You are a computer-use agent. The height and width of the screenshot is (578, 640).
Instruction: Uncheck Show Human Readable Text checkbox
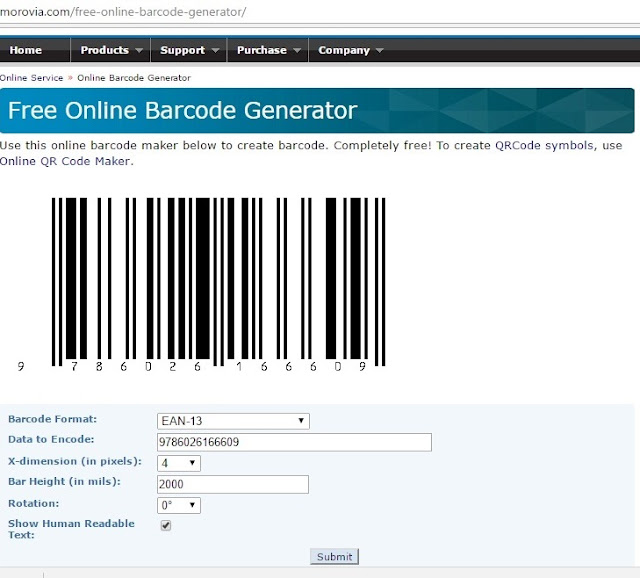166,525
